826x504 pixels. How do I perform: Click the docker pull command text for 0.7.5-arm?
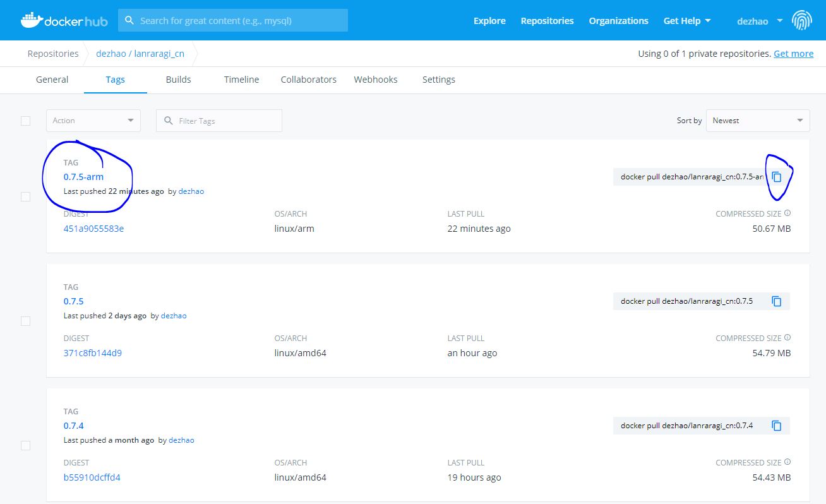pyautogui.click(x=692, y=177)
